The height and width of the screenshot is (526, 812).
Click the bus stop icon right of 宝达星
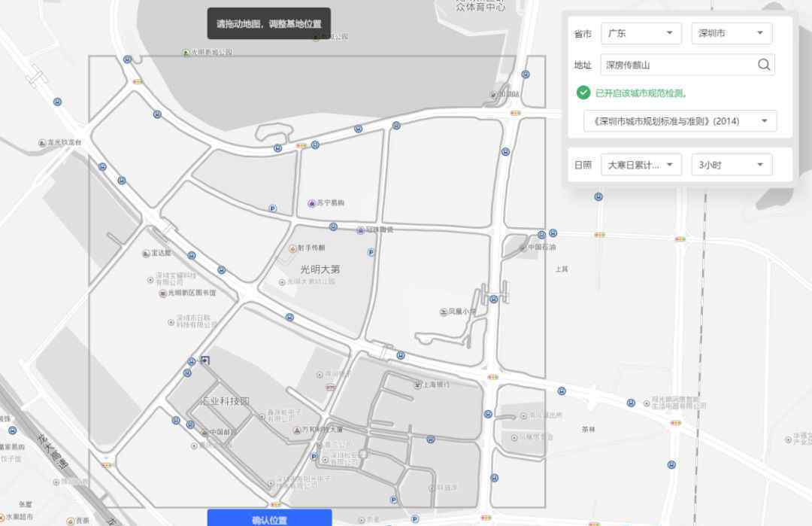point(192,256)
